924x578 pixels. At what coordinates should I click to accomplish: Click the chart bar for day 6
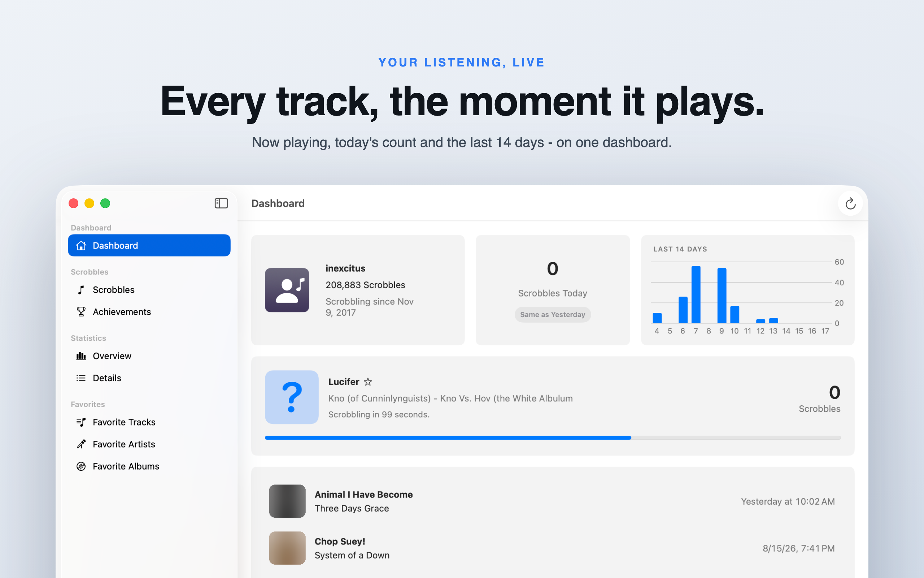(683, 310)
